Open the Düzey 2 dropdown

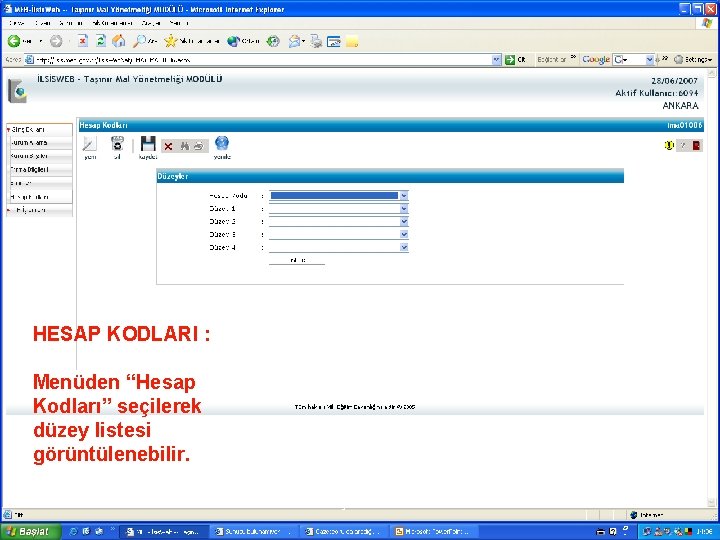coord(404,221)
